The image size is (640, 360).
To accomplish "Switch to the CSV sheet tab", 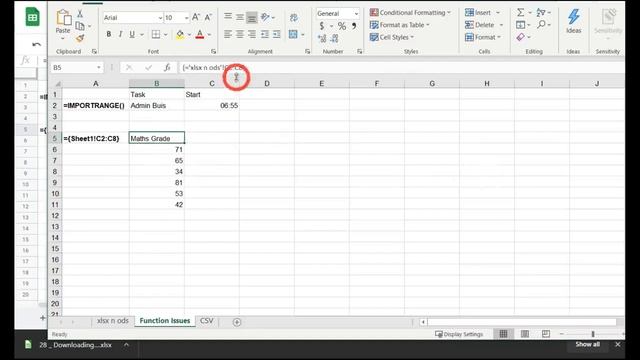I will (x=207, y=321).
